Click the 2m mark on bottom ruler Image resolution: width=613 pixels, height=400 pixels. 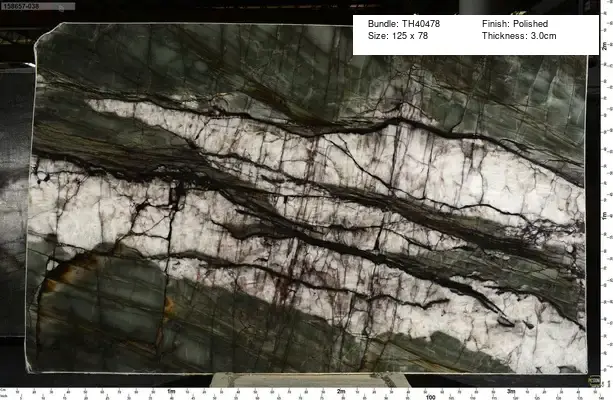tap(342, 391)
